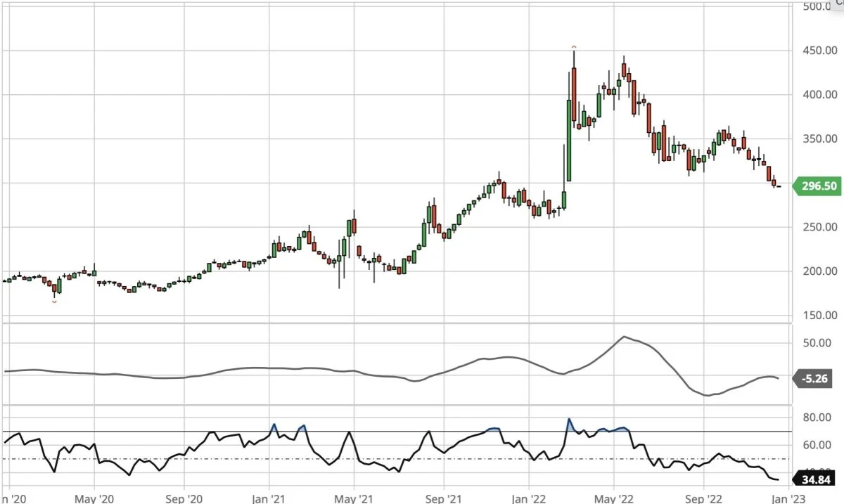
Task: Click the red high-price marker above the tallest candle
Action: coord(574,48)
